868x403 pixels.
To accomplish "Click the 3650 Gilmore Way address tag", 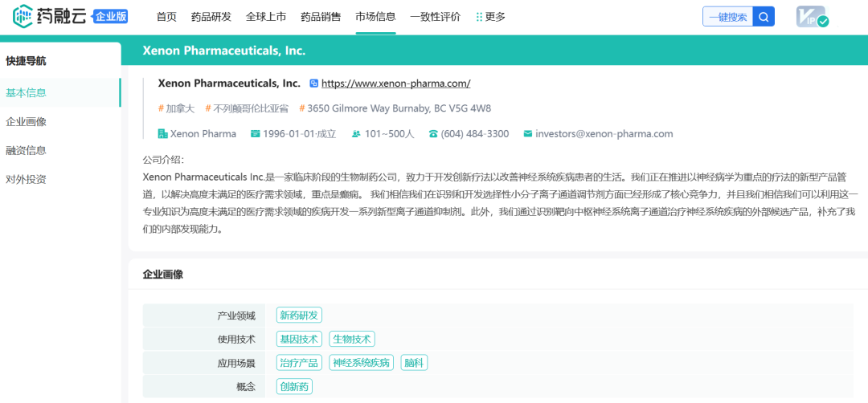I will pos(395,108).
